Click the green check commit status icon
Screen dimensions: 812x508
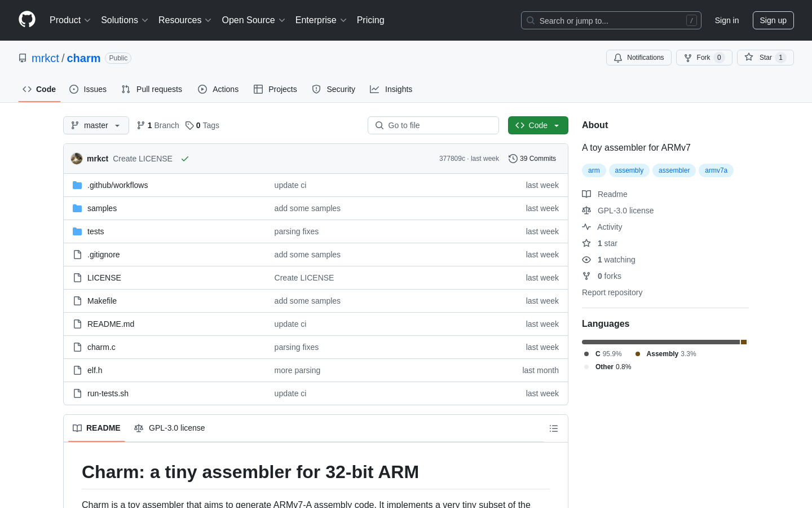[185, 159]
